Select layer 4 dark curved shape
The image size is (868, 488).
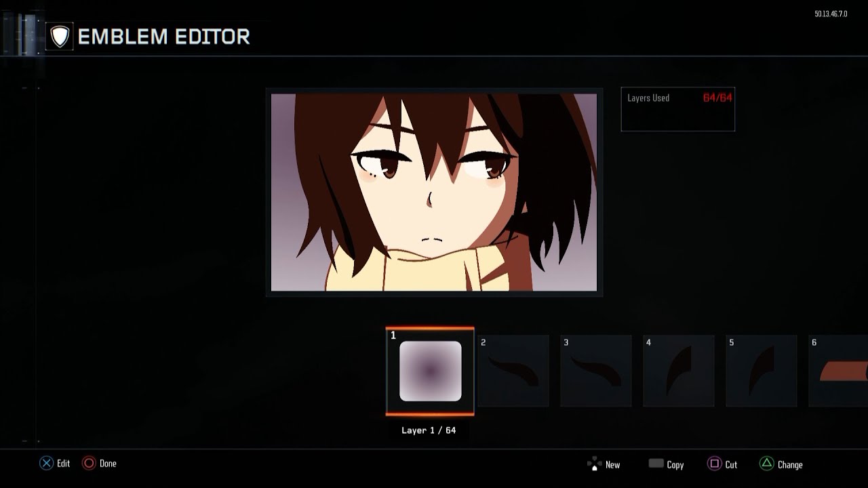pyautogui.click(x=679, y=371)
